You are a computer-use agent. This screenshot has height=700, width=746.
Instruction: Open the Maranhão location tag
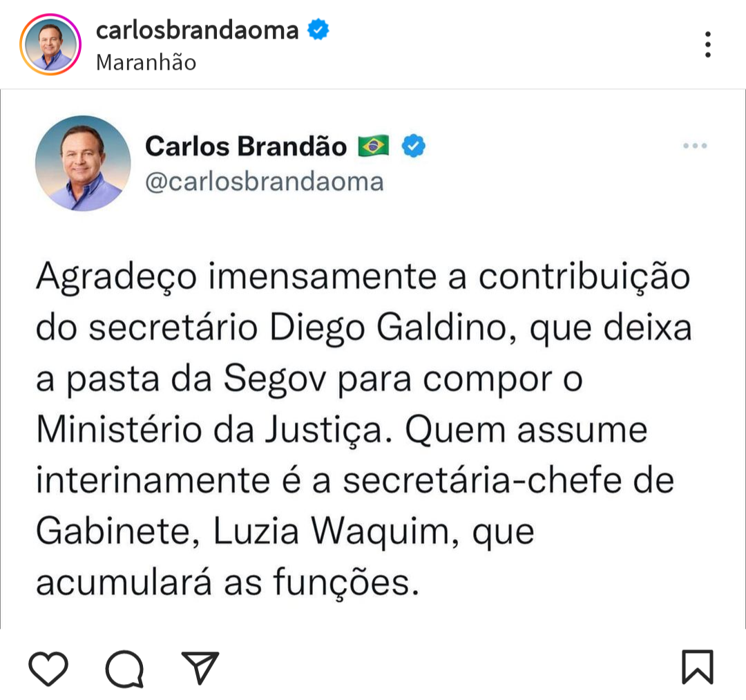[x=146, y=62]
